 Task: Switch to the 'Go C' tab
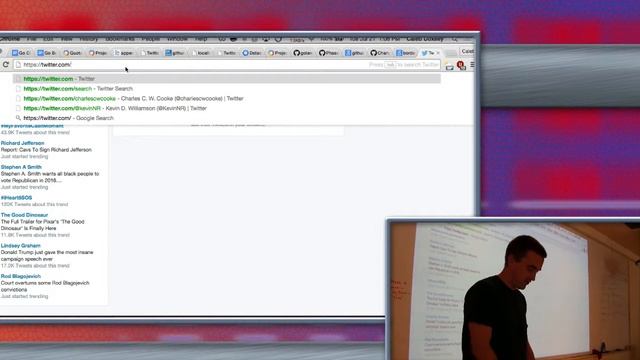21,53
